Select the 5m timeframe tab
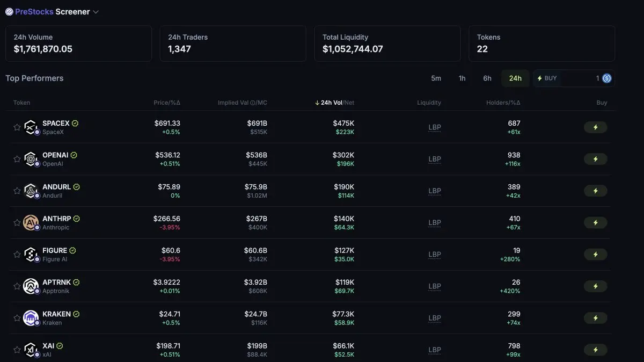The image size is (644, 362). click(x=436, y=78)
